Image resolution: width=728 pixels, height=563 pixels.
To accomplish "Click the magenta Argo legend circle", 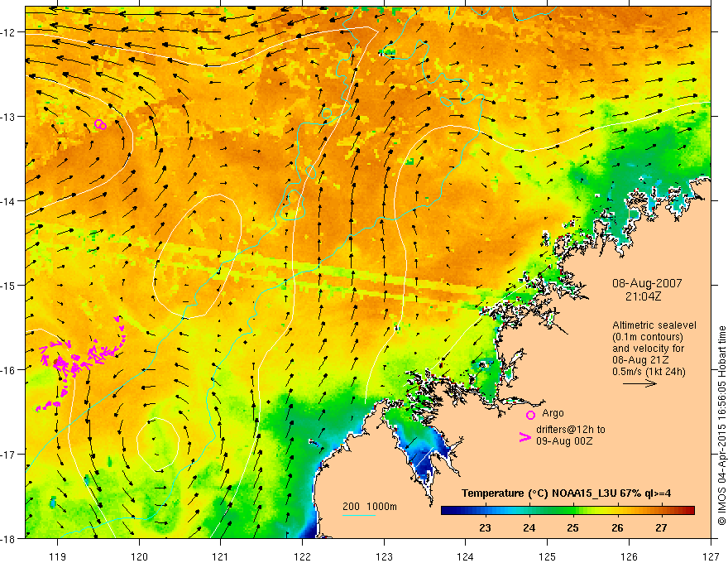I will [530, 415].
